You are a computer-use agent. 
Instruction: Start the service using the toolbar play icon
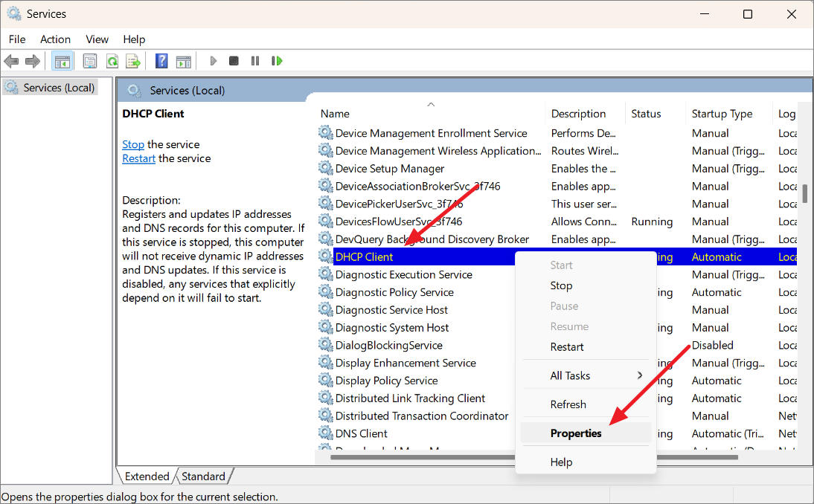213,60
